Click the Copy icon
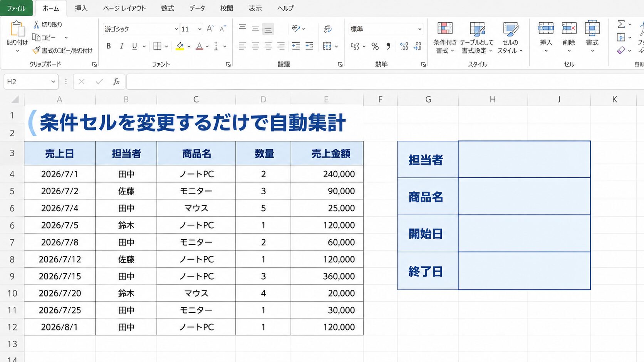 pyautogui.click(x=36, y=37)
